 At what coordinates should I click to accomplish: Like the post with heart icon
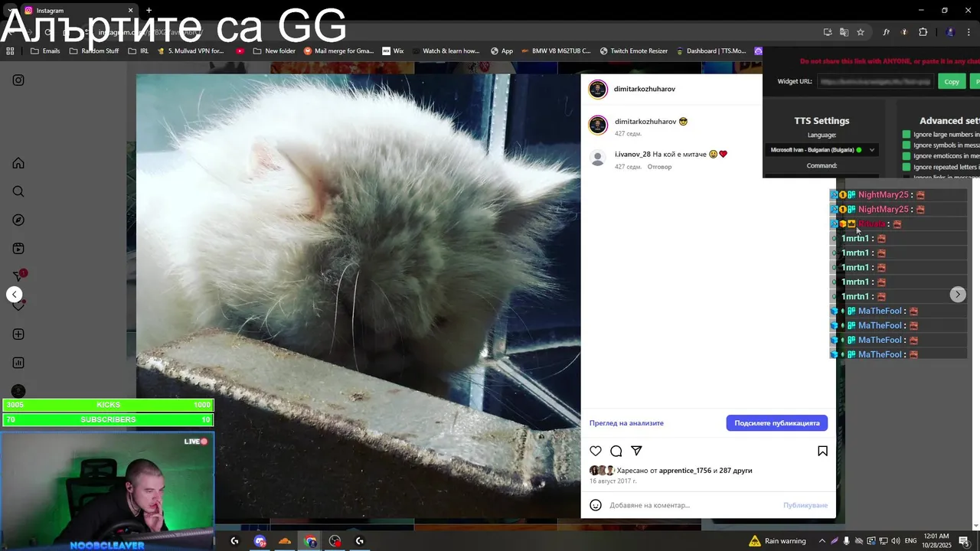tap(596, 451)
